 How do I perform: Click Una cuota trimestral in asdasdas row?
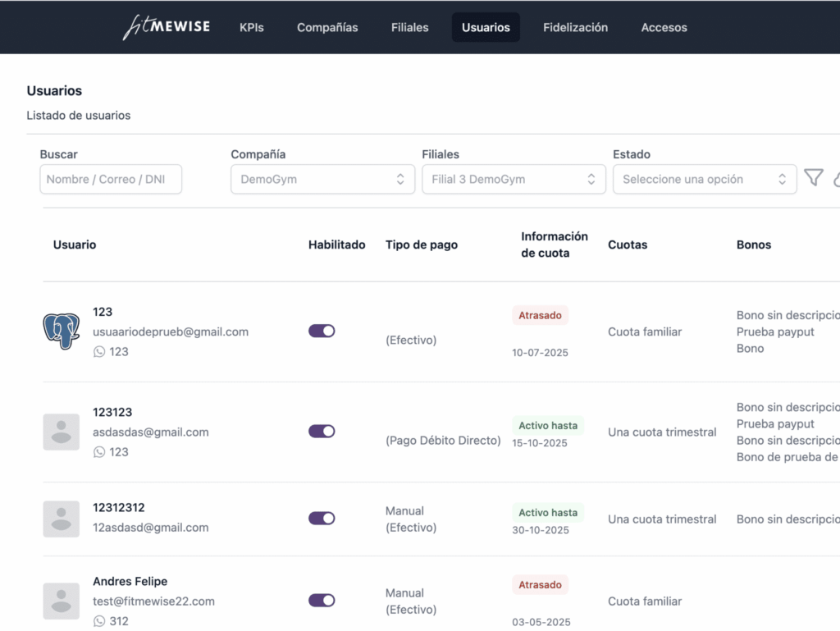(662, 432)
